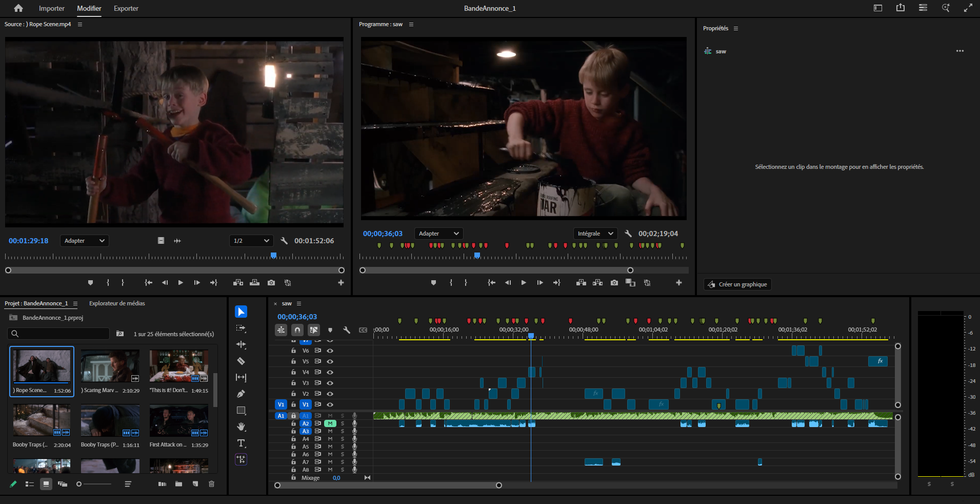Select the Type (text) tool
The image size is (980, 504).
[x=241, y=443]
